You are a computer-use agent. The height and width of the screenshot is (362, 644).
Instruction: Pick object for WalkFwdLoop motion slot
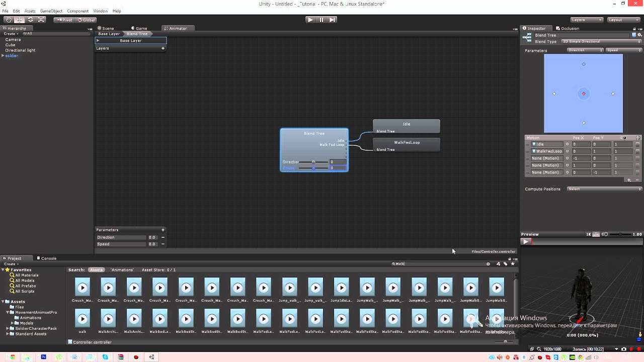[567, 151]
